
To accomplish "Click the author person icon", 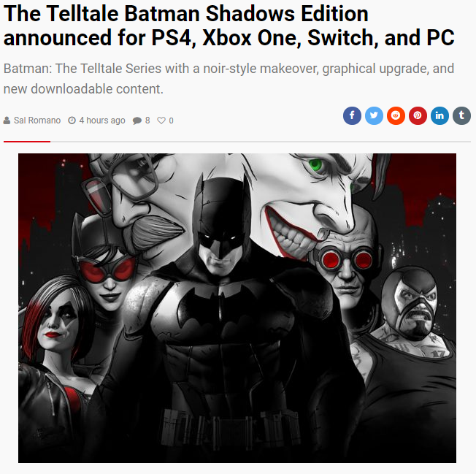I will [x=7, y=121].
